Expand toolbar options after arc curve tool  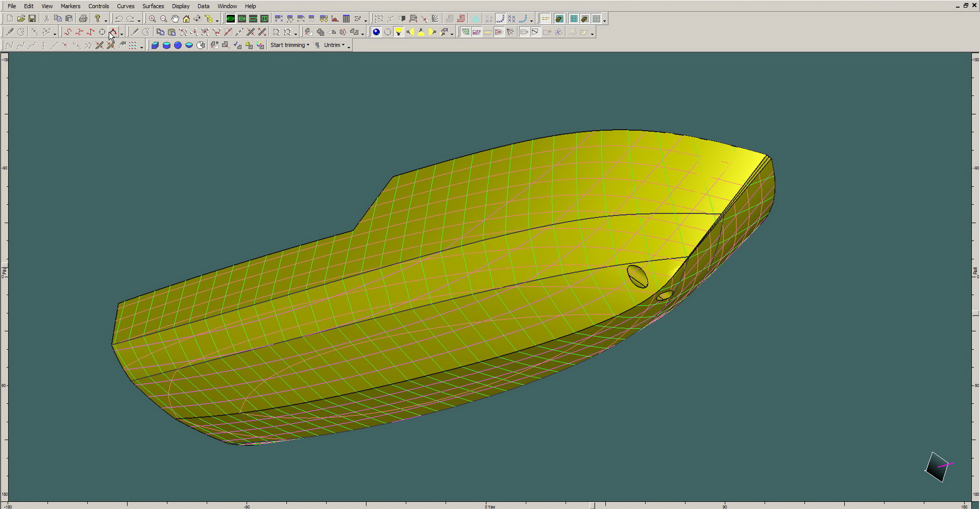122,33
